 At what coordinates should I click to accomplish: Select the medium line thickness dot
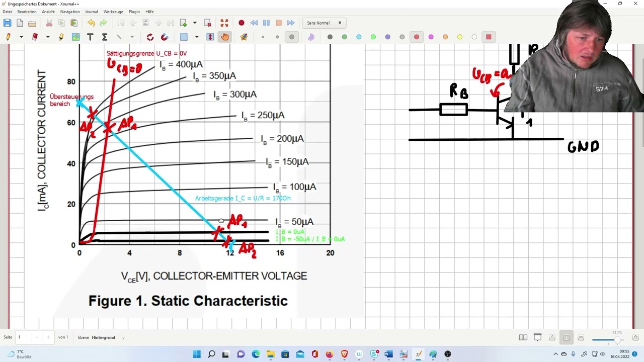pos(277,37)
